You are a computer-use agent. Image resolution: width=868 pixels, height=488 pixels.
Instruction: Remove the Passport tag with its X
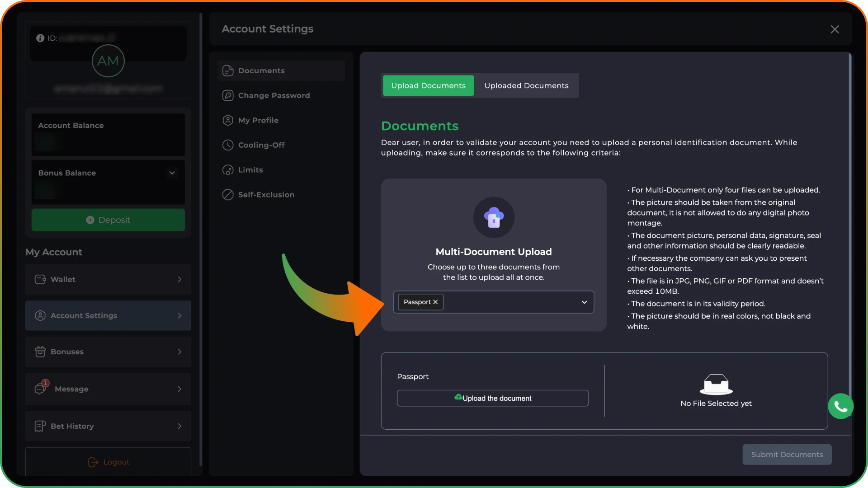435,302
